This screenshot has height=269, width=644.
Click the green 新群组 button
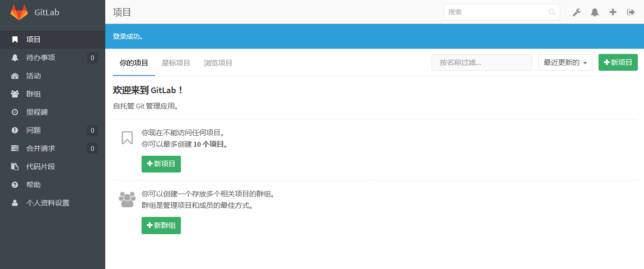tap(161, 226)
